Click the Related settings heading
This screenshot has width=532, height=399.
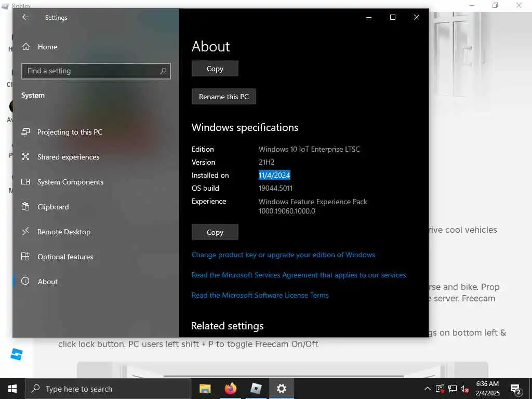click(x=227, y=326)
